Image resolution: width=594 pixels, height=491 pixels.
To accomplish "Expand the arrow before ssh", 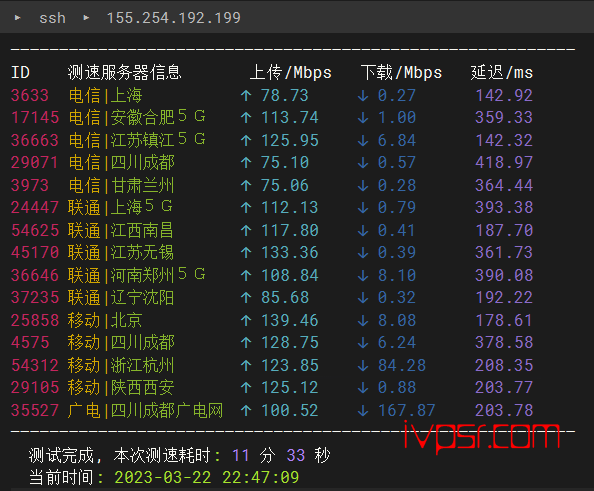I will pyautogui.click(x=17, y=17).
